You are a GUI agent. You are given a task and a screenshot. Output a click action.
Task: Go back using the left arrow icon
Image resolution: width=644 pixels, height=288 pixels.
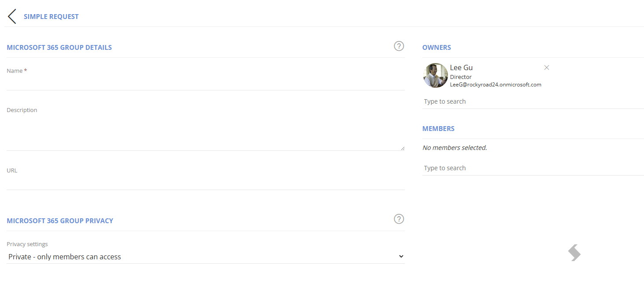click(12, 16)
